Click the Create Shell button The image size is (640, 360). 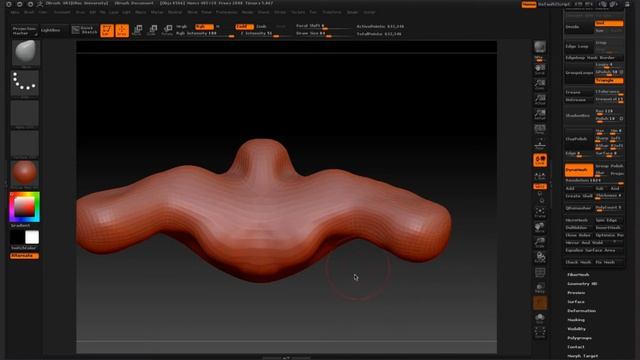pyautogui.click(x=579, y=196)
